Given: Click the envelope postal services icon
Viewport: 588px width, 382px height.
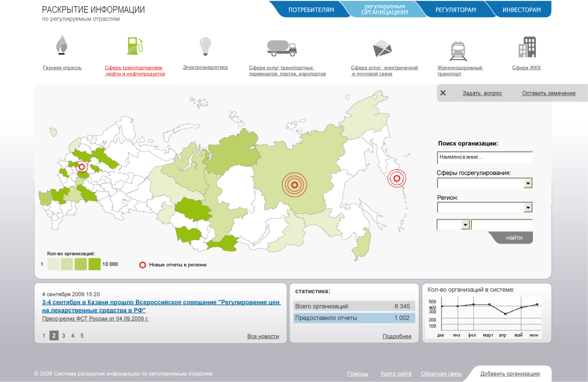Looking at the screenshot, I should tap(382, 49).
